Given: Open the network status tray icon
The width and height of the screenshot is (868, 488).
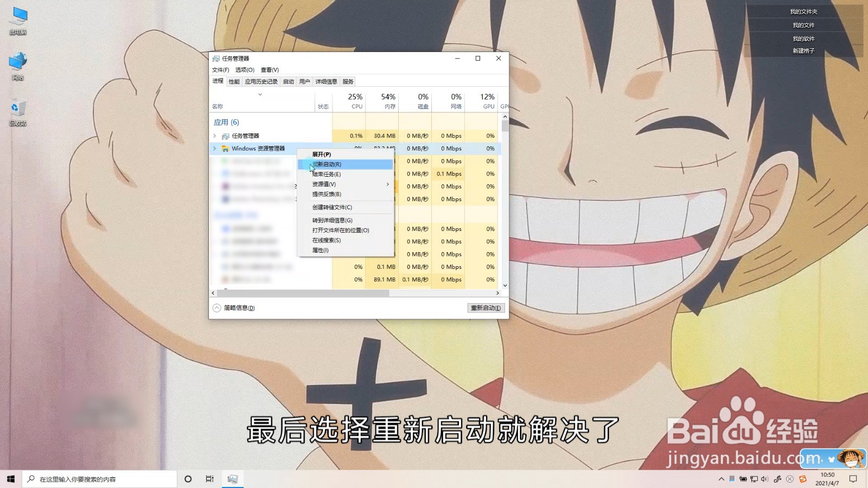Looking at the screenshot, I should point(754,479).
